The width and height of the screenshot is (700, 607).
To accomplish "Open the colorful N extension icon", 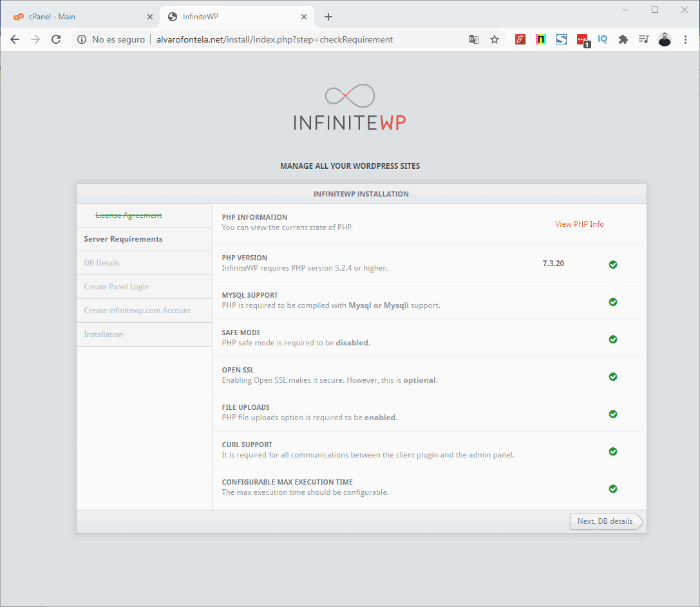I will (x=540, y=39).
